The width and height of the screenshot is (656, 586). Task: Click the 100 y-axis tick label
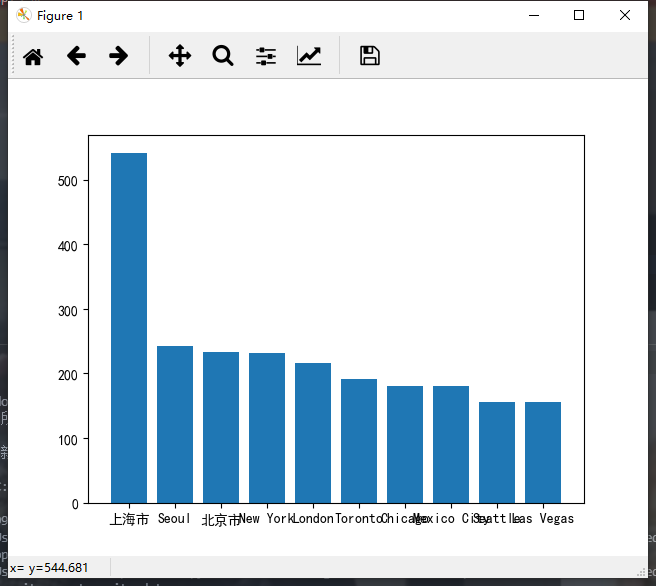coord(68,440)
